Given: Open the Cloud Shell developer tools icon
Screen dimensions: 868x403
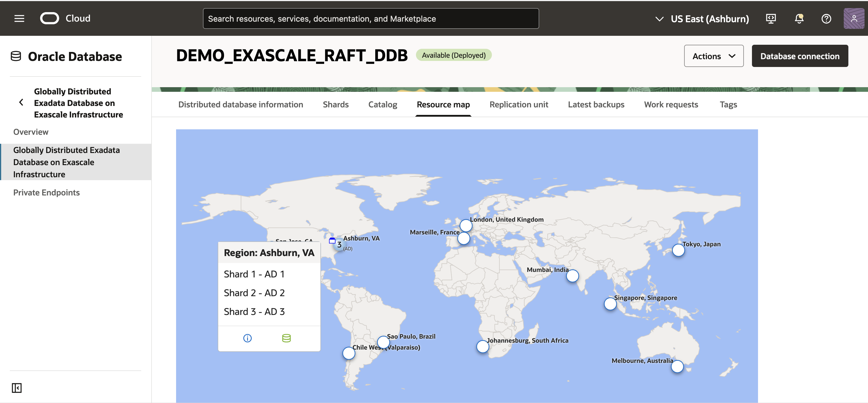Looking at the screenshot, I should (x=771, y=18).
